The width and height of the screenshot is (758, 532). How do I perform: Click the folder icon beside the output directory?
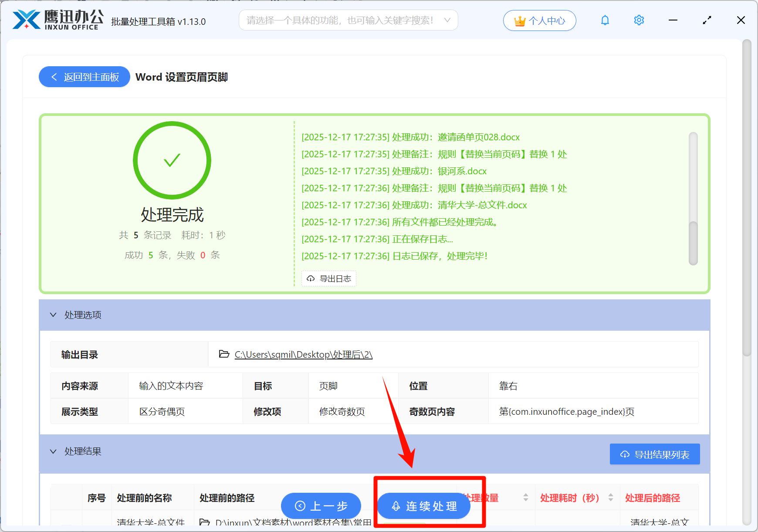[223, 354]
